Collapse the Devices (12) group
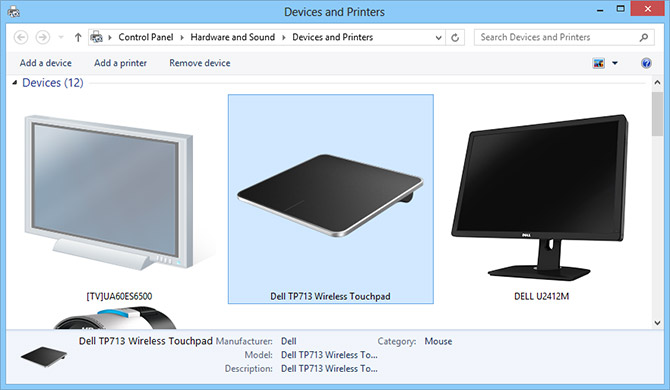The height and width of the screenshot is (390, 670). click(15, 83)
